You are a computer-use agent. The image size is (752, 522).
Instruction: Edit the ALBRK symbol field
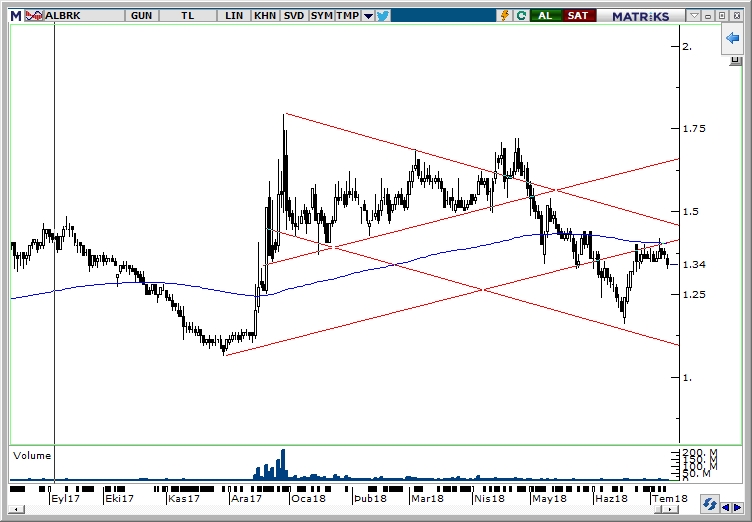pos(84,16)
